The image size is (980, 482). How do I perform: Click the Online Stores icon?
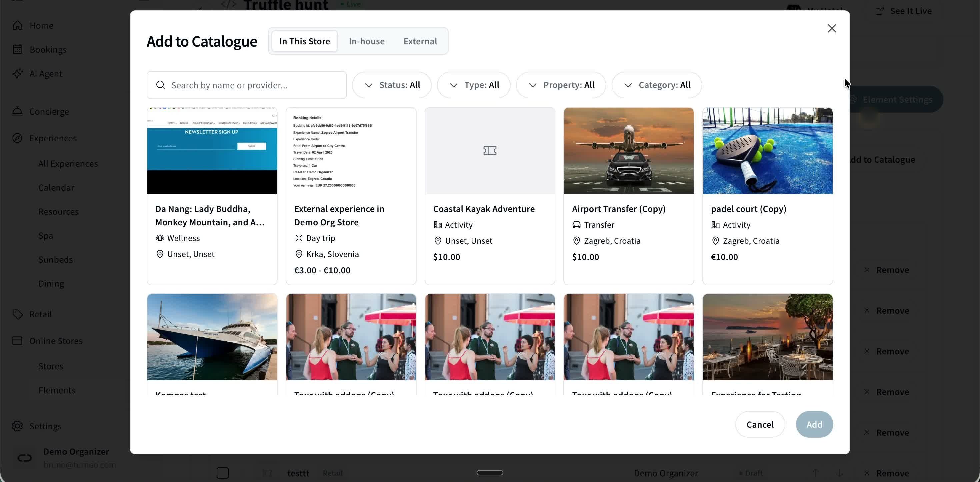point(17,341)
